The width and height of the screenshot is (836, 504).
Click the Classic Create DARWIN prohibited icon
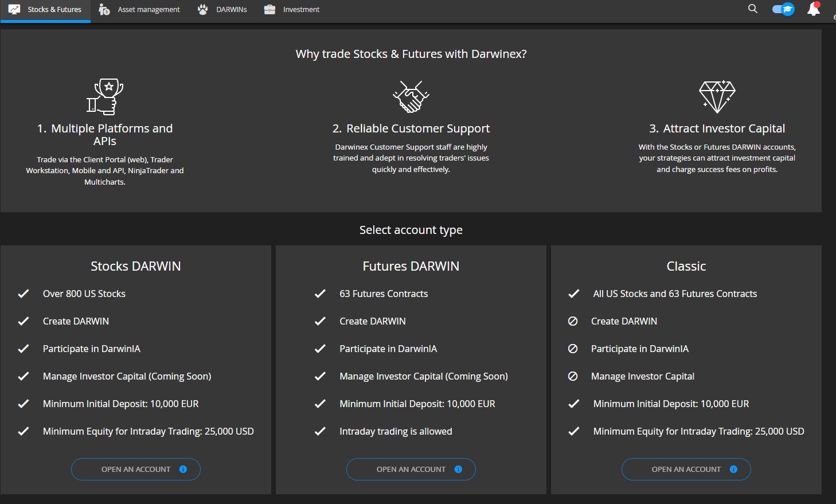click(x=573, y=321)
